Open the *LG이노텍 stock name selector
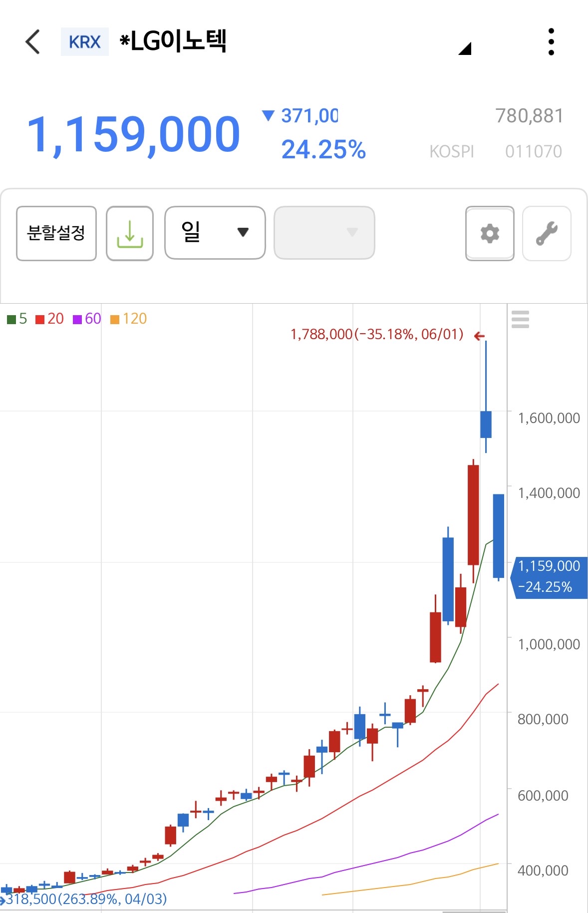The image size is (588, 913). 173,41
